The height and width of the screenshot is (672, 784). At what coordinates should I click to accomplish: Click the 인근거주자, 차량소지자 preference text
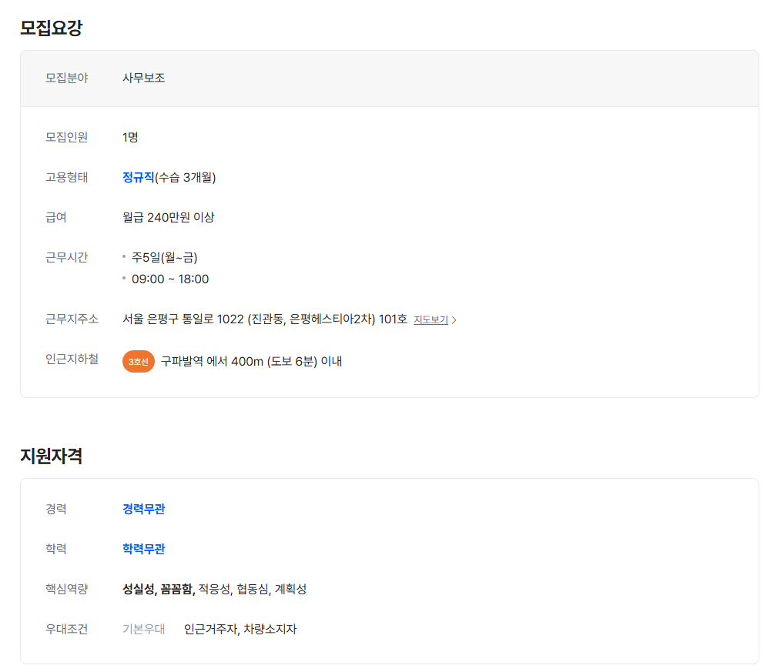240,629
